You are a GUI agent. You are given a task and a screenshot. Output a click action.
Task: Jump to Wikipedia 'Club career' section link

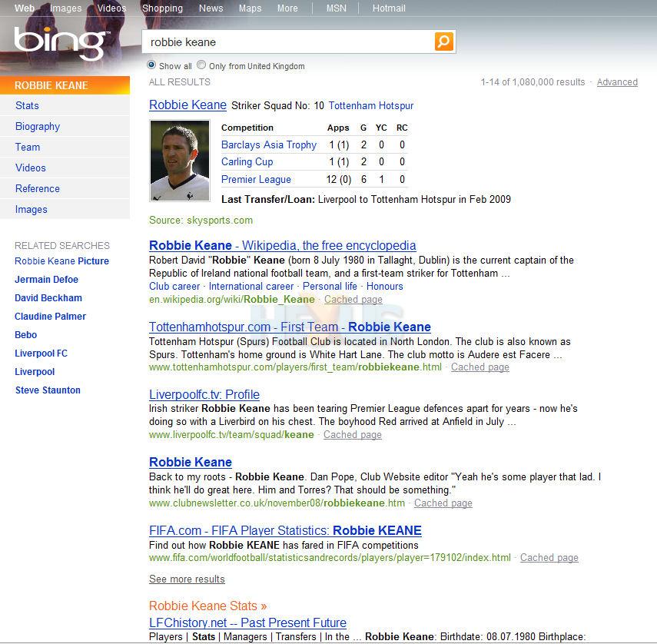(x=174, y=286)
